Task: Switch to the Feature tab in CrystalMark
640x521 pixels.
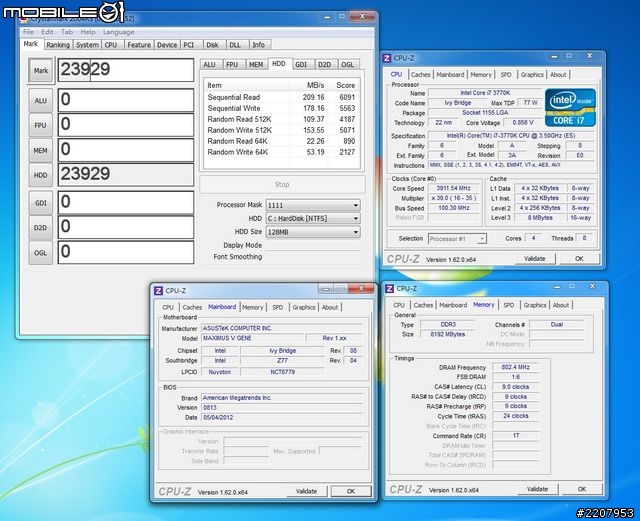Action: point(139,45)
